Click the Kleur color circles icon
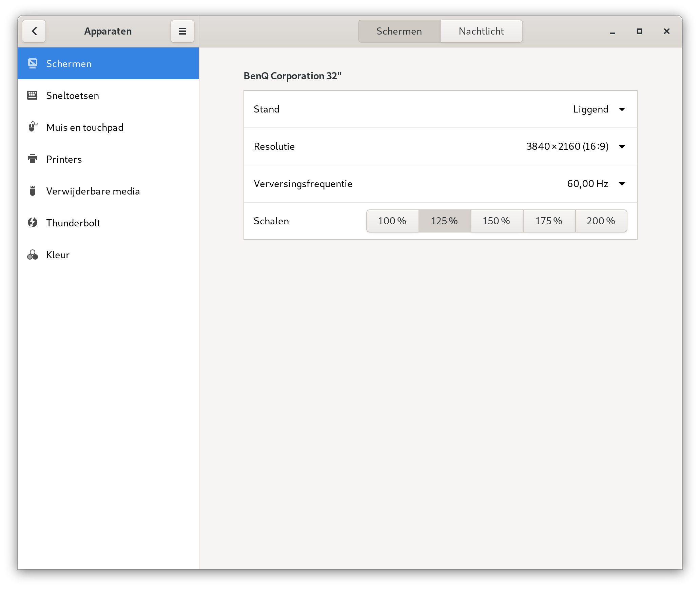Screen dimensions: 700x589 pyautogui.click(x=33, y=255)
